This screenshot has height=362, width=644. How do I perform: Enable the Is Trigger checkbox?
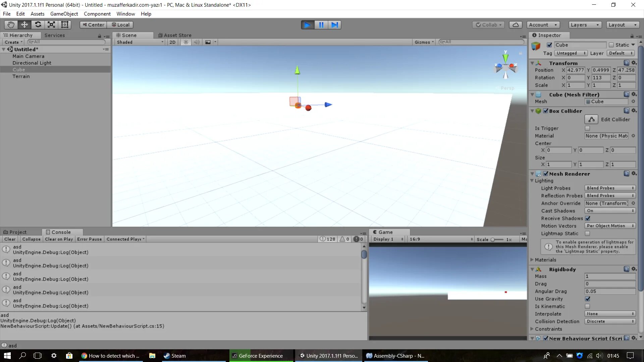tap(587, 128)
